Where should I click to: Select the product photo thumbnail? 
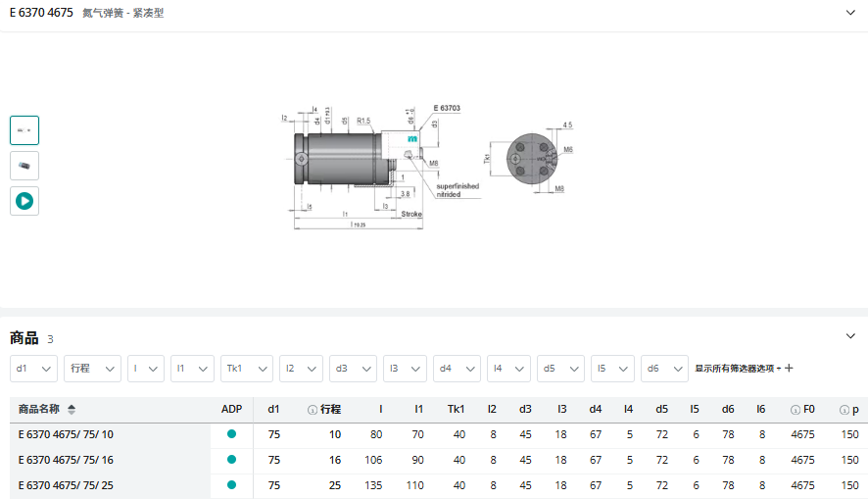[24, 166]
